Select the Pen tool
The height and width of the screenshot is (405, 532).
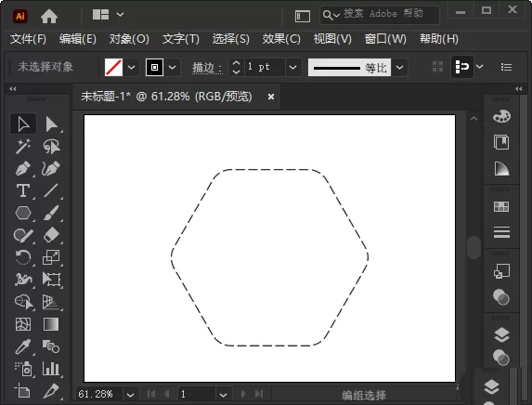(23, 169)
